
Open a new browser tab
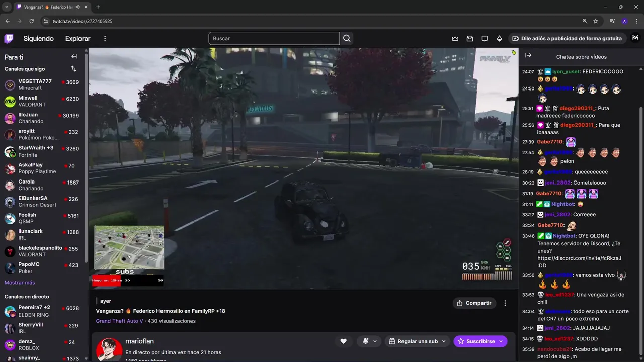pos(98,7)
